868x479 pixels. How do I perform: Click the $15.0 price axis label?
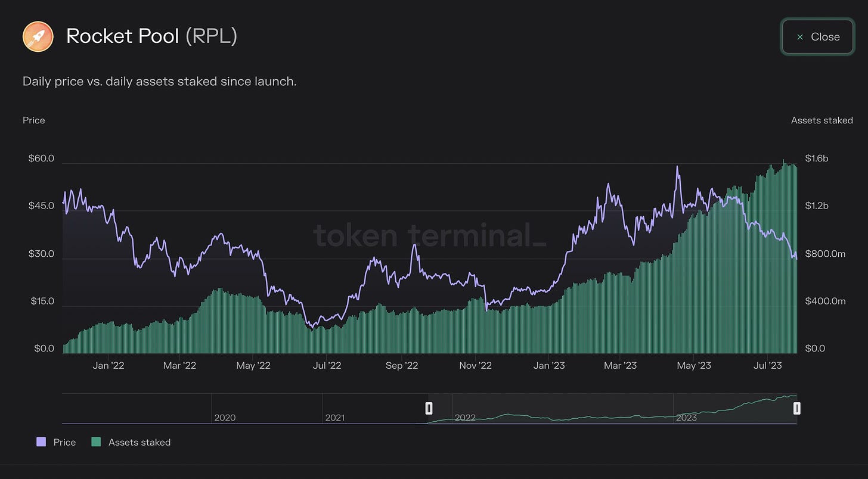coord(42,301)
